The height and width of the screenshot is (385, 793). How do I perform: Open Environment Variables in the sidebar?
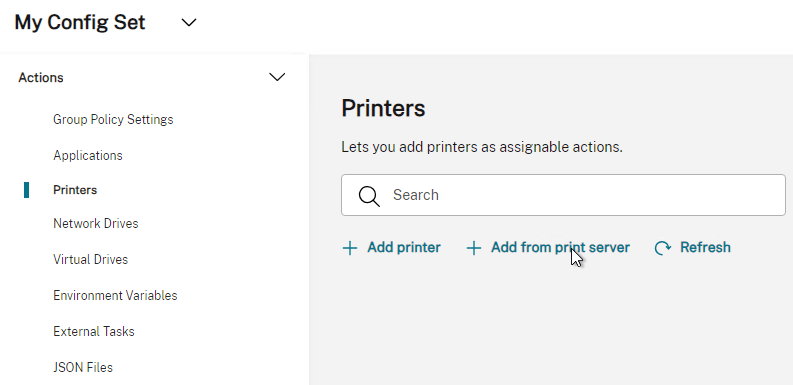click(x=115, y=295)
